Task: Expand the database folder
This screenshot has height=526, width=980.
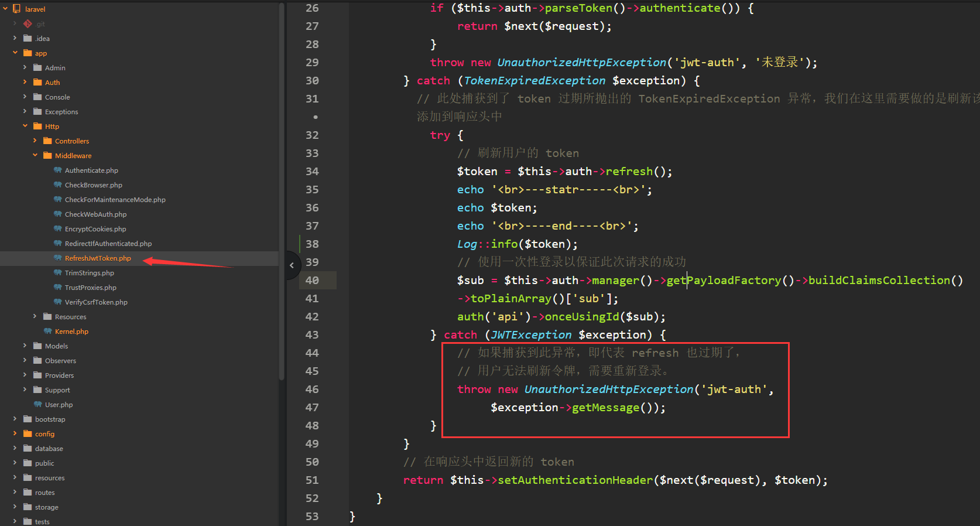Action: point(15,448)
